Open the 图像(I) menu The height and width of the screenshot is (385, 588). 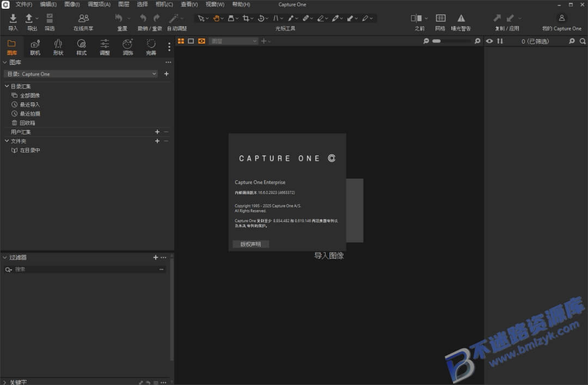click(72, 4)
